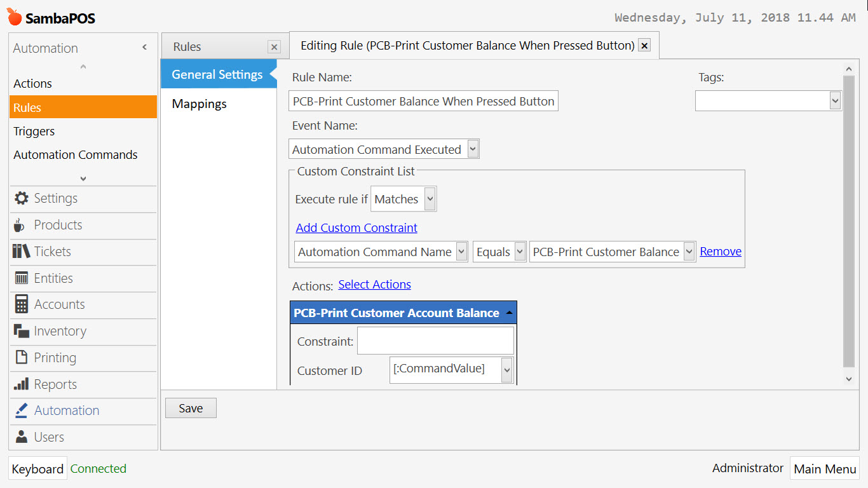View the Reports bar chart icon

coord(20,384)
